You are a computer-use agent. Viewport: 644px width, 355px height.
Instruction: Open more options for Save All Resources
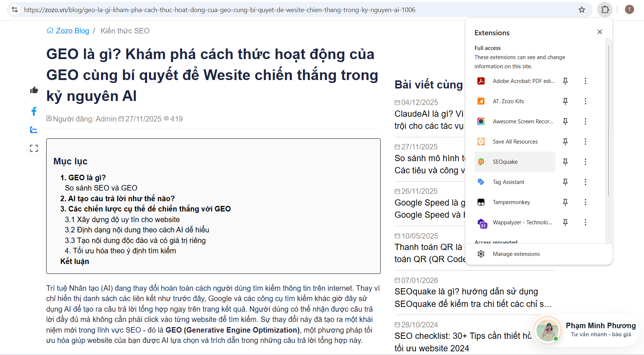tap(585, 142)
